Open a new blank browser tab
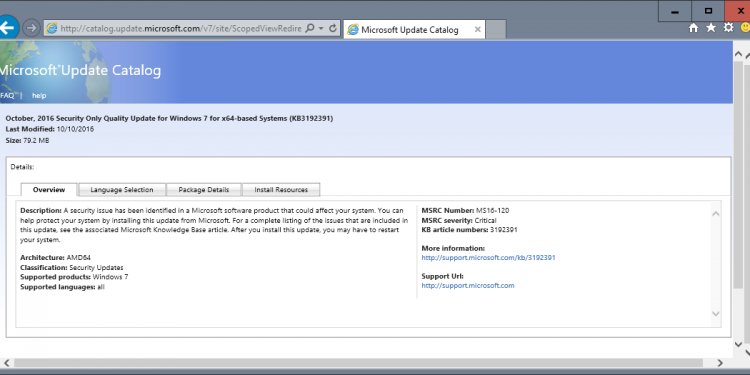This screenshot has height=375, width=750. pyautogui.click(x=496, y=30)
